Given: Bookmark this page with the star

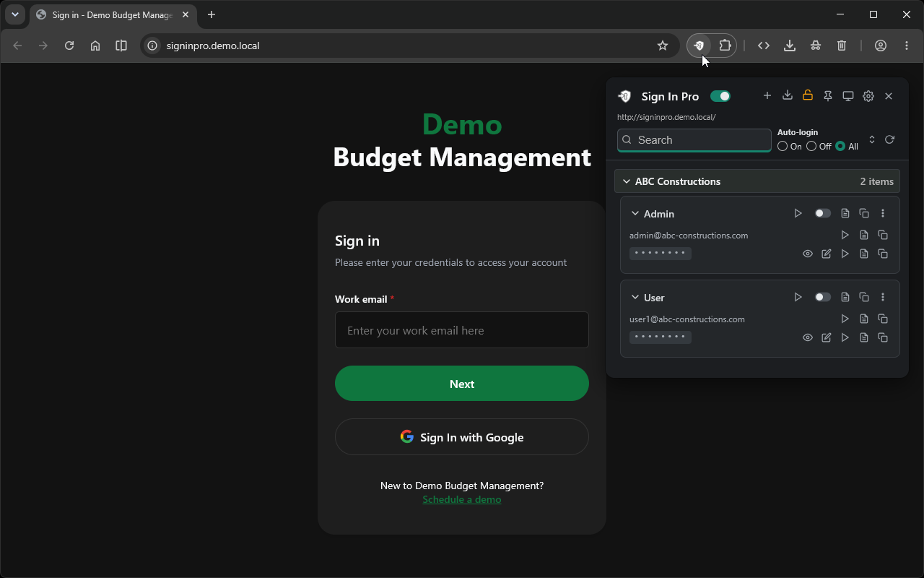Looking at the screenshot, I should [x=663, y=46].
